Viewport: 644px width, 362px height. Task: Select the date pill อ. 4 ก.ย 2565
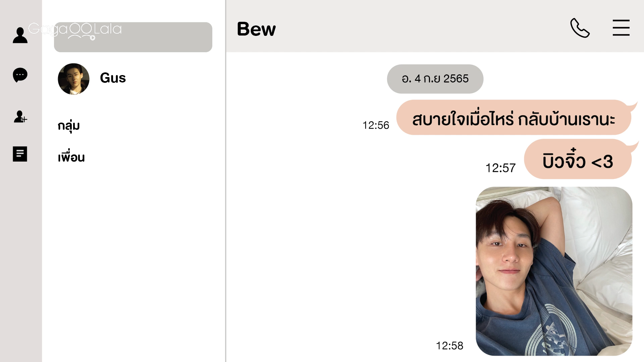[435, 79]
